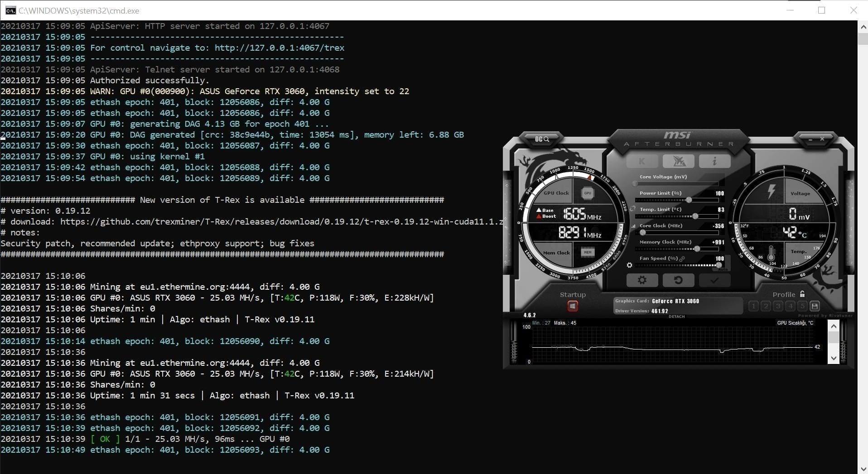Click the Kombustor K button
Screen dimensions: 868x474
pos(641,161)
